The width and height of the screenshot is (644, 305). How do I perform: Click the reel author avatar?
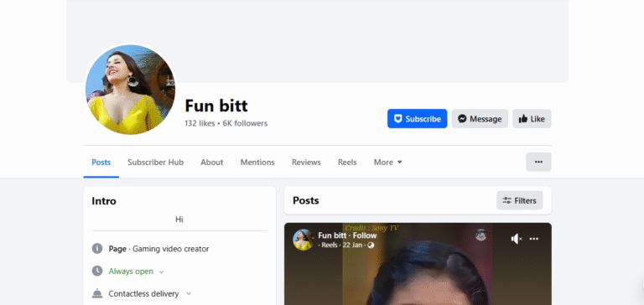click(303, 240)
